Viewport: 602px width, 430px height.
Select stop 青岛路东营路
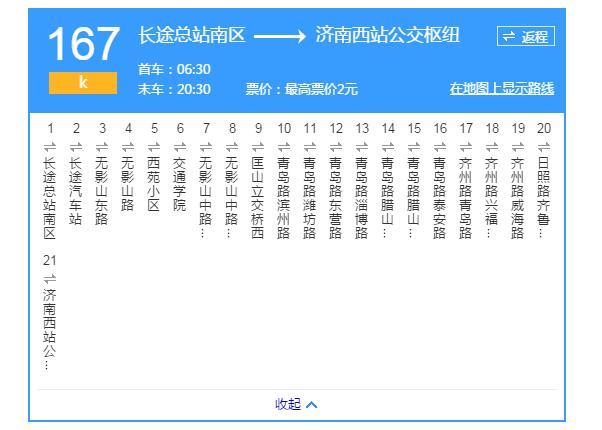point(336,198)
